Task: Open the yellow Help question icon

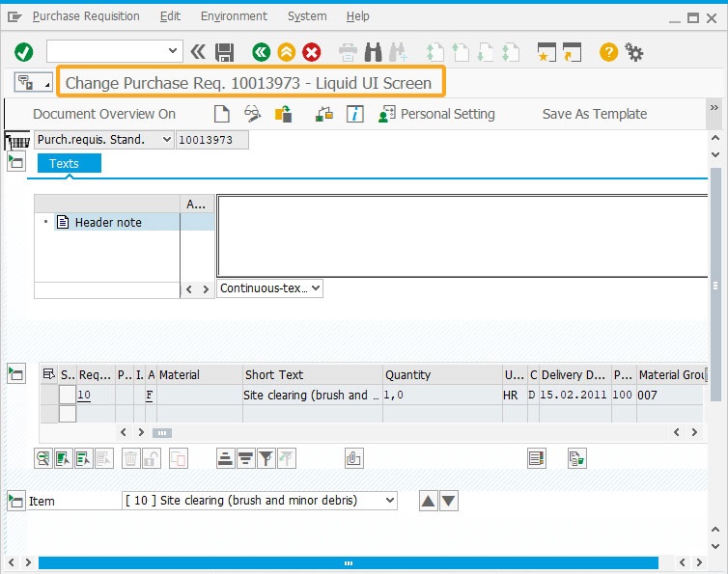Action: (608, 52)
